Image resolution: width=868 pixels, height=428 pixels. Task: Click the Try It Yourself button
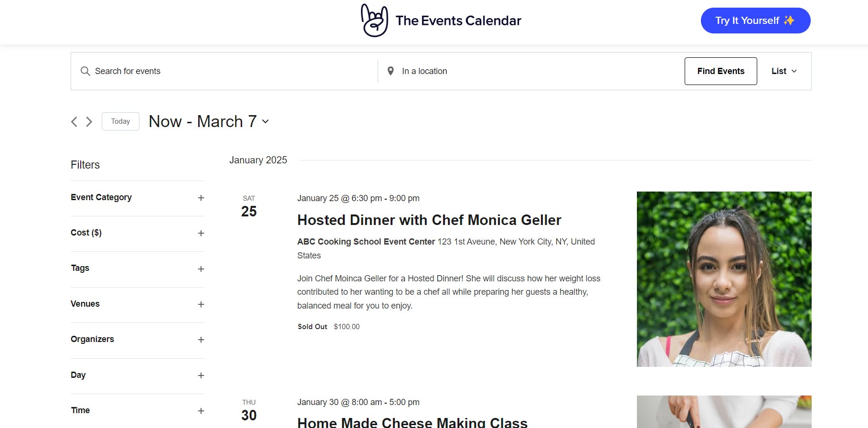[x=755, y=21]
